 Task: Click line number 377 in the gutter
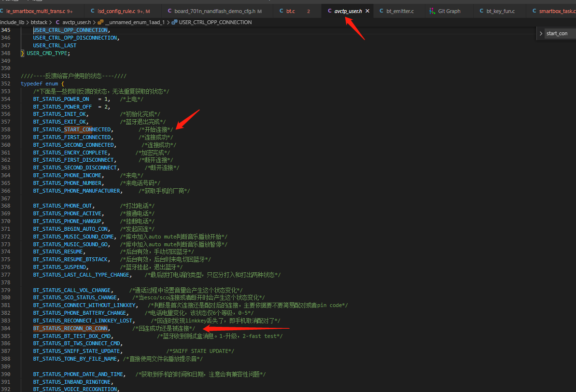click(5, 275)
